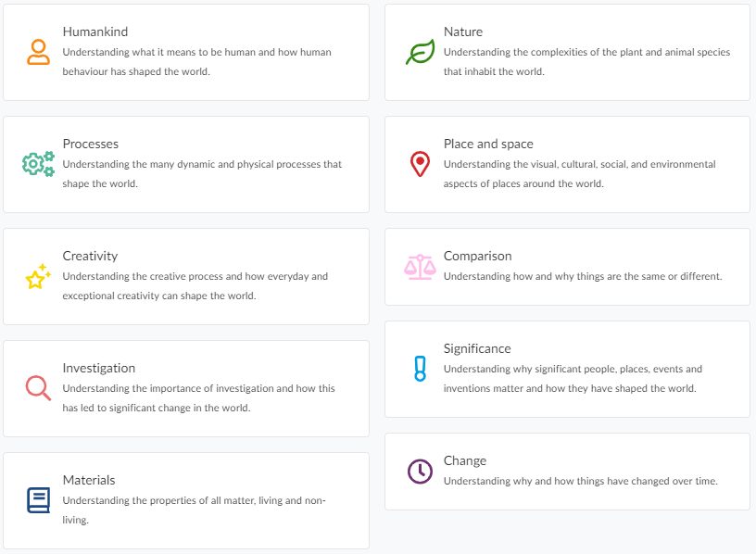Select the blue exclamation mark icon
Image resolution: width=756 pixels, height=554 pixels.
coord(420,369)
